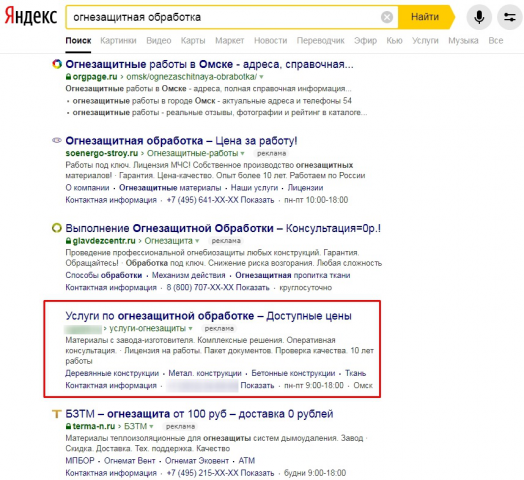
Task: Switch to the Маркет tab
Action: tap(230, 41)
